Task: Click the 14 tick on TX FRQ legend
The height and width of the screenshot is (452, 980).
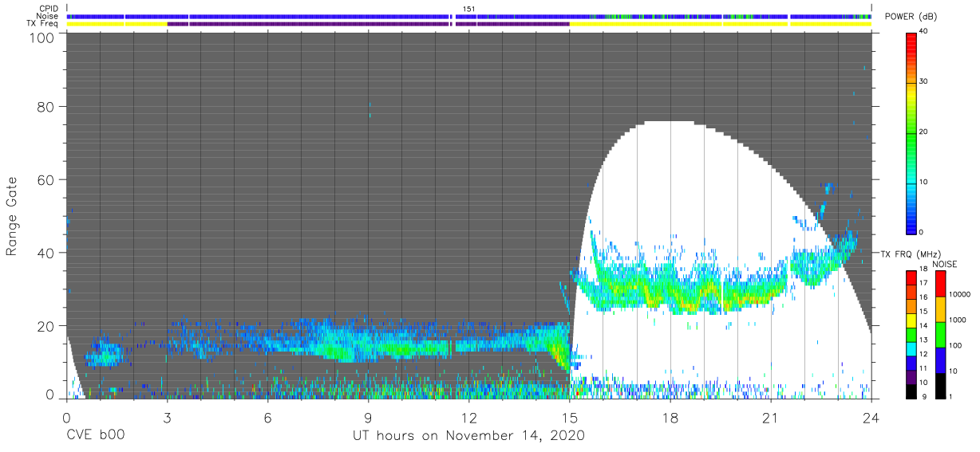Action: click(923, 326)
